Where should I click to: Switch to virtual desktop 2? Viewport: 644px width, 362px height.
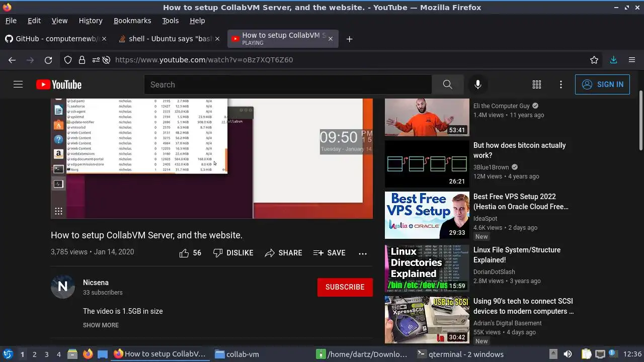point(34,354)
